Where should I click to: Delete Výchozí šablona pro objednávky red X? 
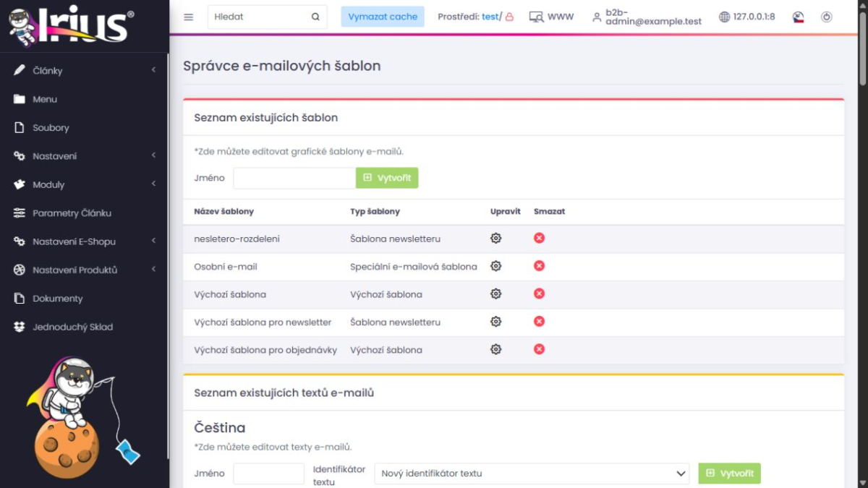539,349
